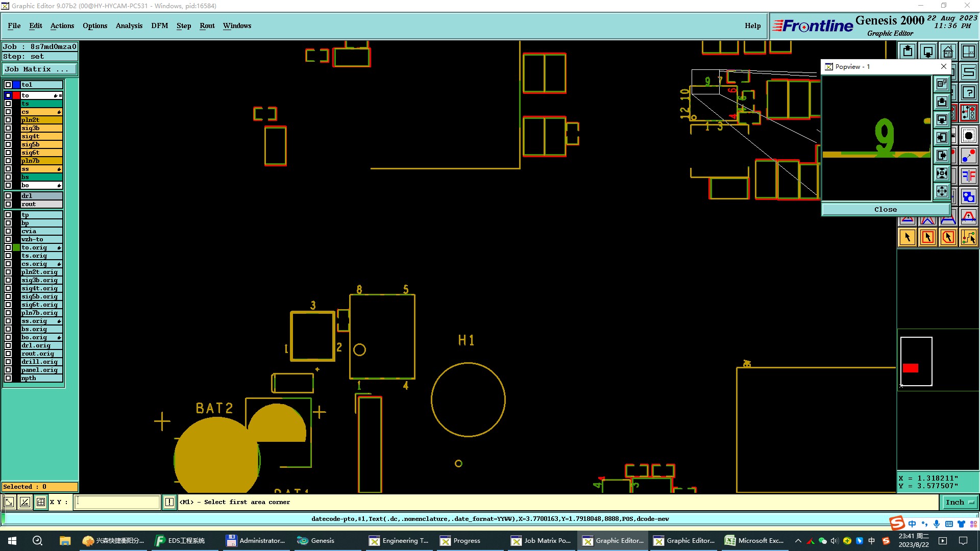The height and width of the screenshot is (551, 980).
Task: Open the Inch units dropdown
Action: [960, 502]
